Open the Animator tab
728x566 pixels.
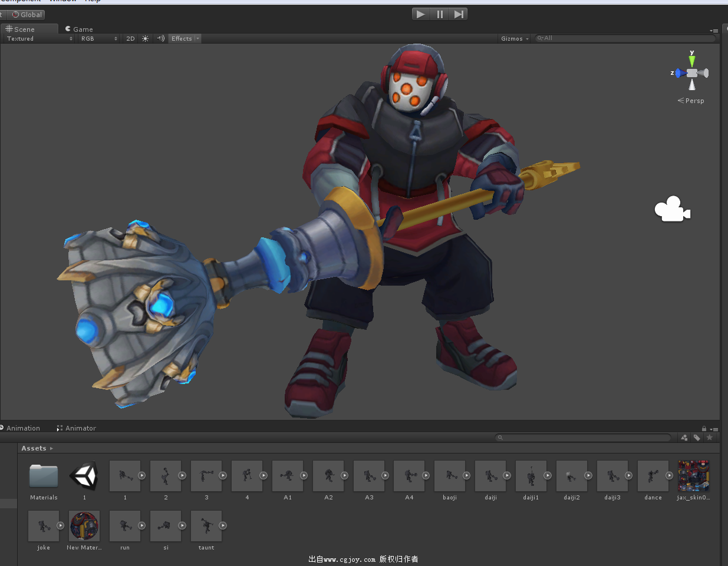click(x=77, y=428)
